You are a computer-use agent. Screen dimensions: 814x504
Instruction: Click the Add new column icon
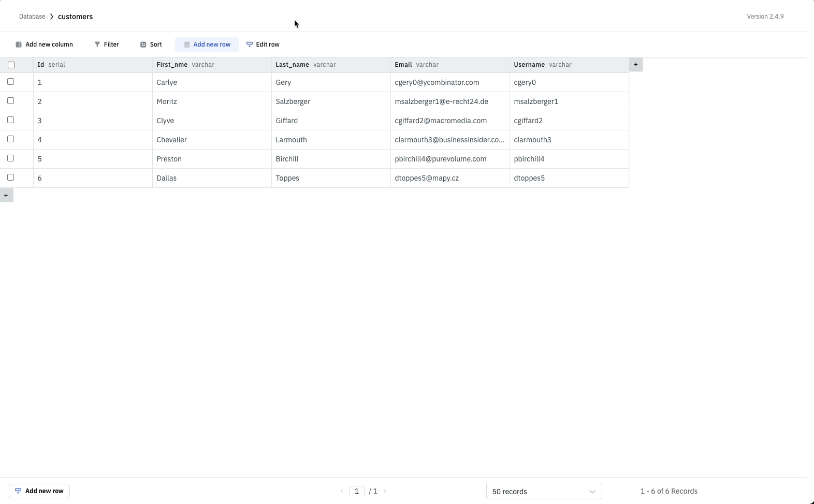[19, 45]
